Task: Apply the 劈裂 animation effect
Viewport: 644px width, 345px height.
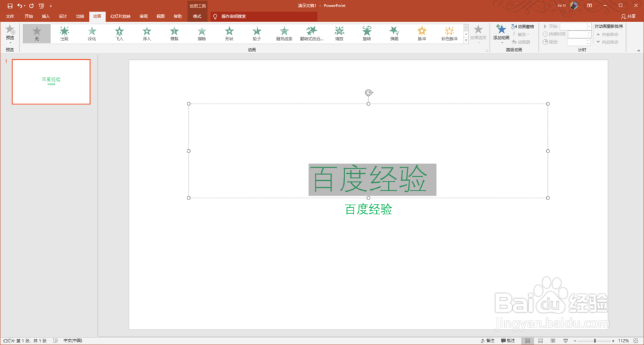Action: 174,33
